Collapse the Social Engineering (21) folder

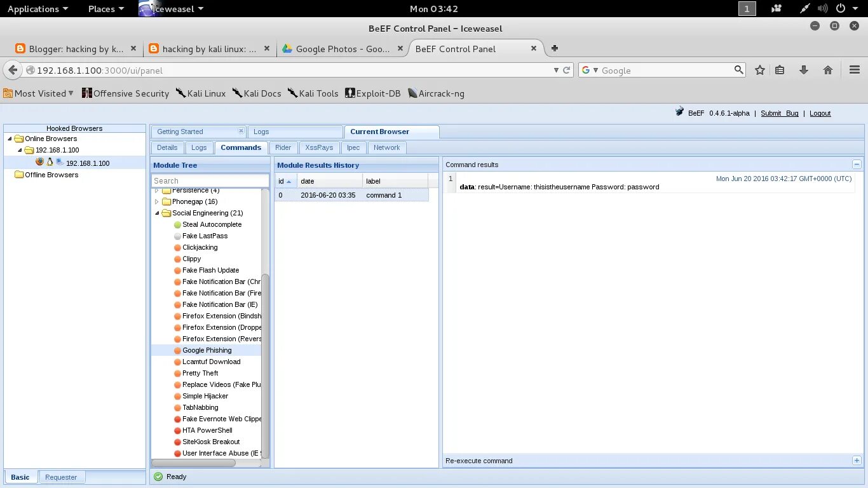click(x=157, y=213)
